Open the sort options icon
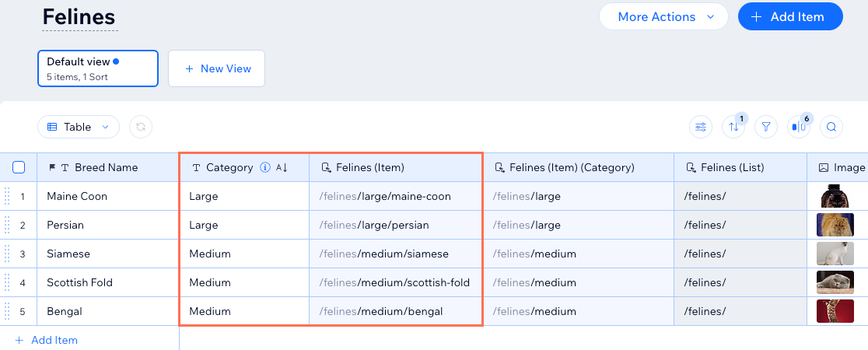 pyautogui.click(x=733, y=127)
